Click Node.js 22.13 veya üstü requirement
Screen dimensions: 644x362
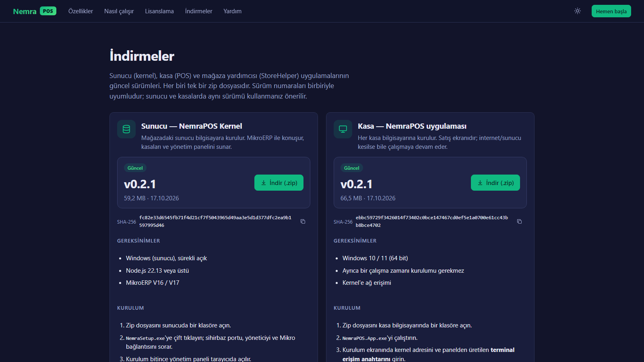point(157,271)
